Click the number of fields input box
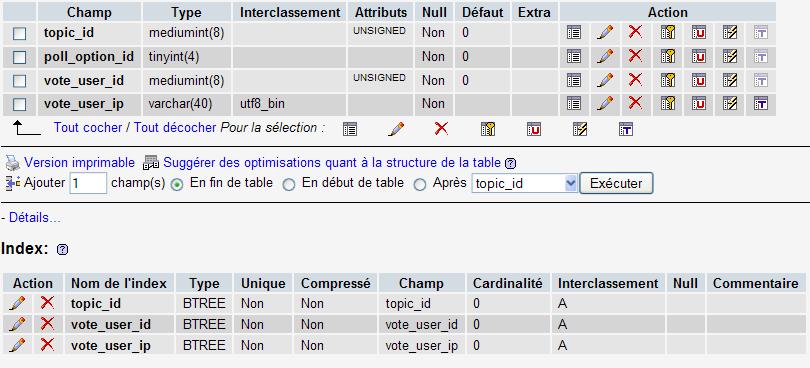Screen dimensions: 810x368 click(x=88, y=183)
